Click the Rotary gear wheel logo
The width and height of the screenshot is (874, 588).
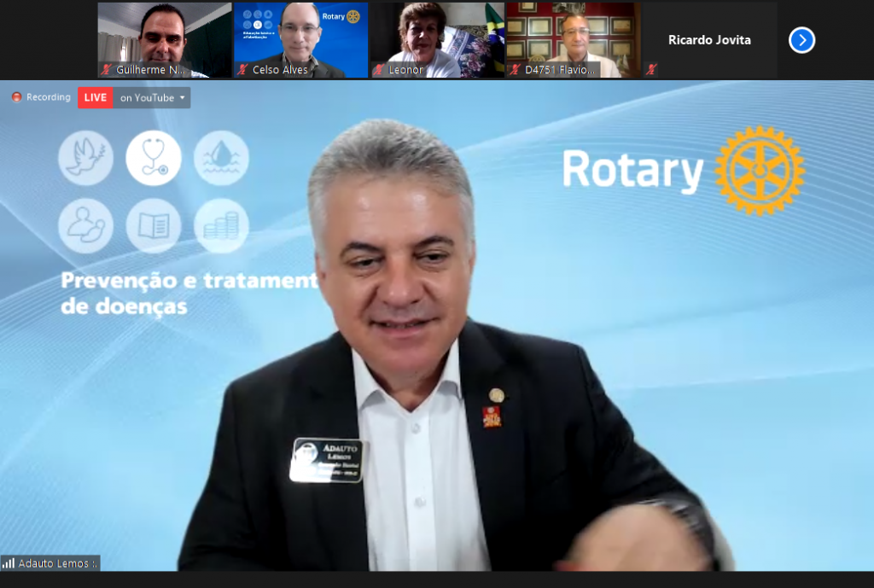point(759,170)
